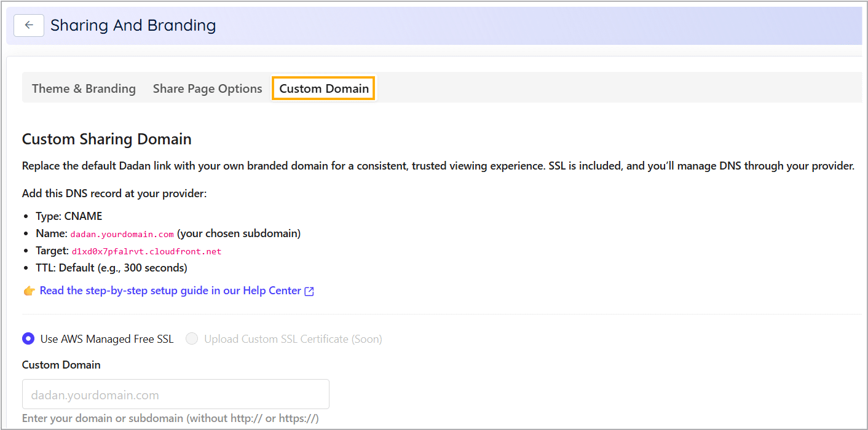This screenshot has height=430, width=868.
Task: Switch to Theme & Branding tab
Action: (84, 88)
